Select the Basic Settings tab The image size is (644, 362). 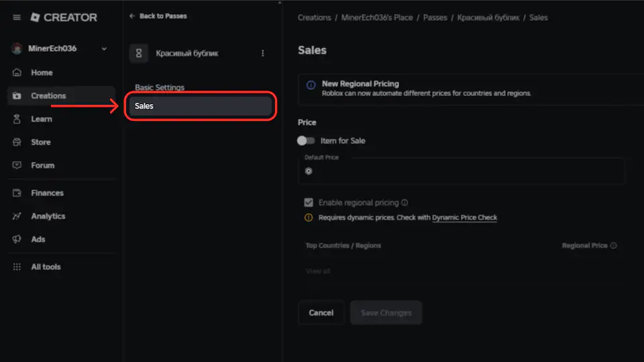[160, 87]
